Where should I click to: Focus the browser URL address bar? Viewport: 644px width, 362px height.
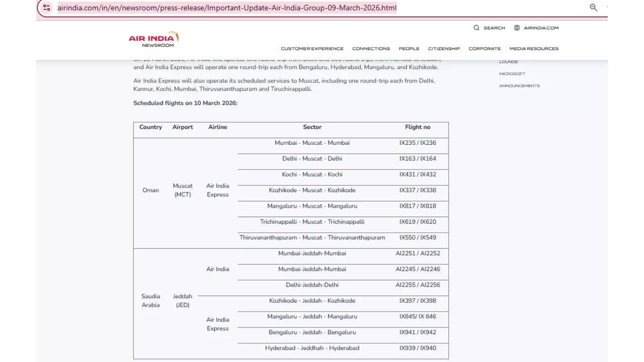click(226, 8)
